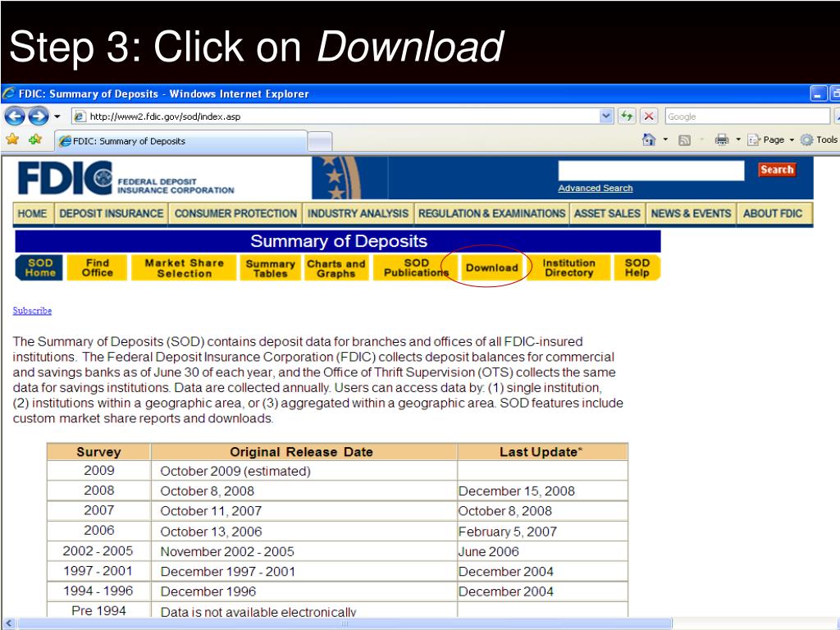Click the Print icon
The width and height of the screenshot is (840, 630).
(722, 139)
